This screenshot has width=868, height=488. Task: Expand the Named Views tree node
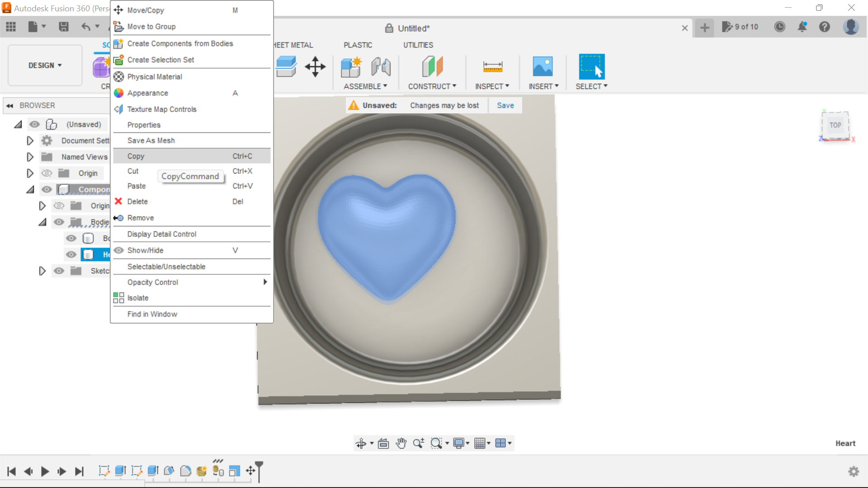point(30,157)
